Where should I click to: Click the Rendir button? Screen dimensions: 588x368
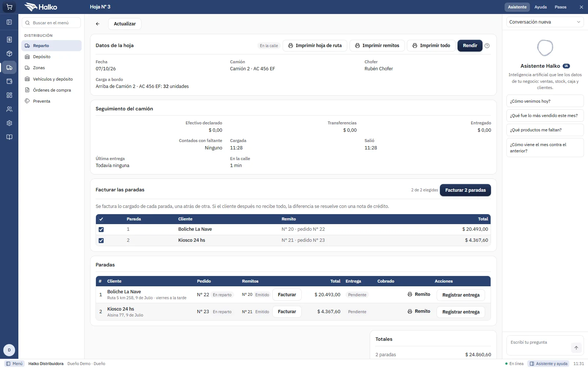pyautogui.click(x=470, y=46)
